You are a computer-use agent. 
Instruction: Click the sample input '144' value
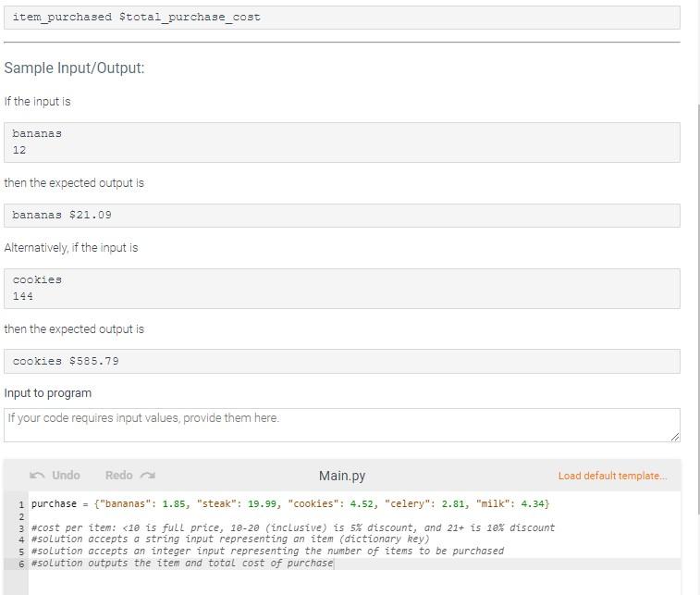pyautogui.click(x=23, y=296)
